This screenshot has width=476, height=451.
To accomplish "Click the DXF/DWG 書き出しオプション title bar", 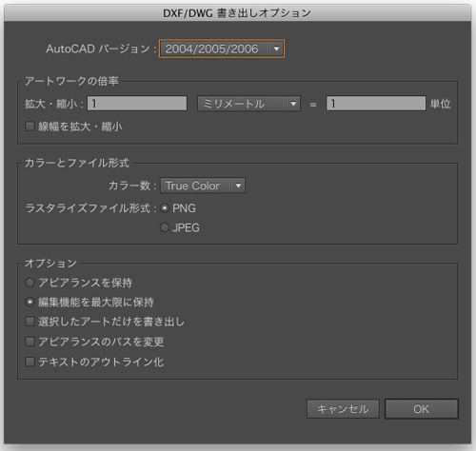I will [x=237, y=13].
